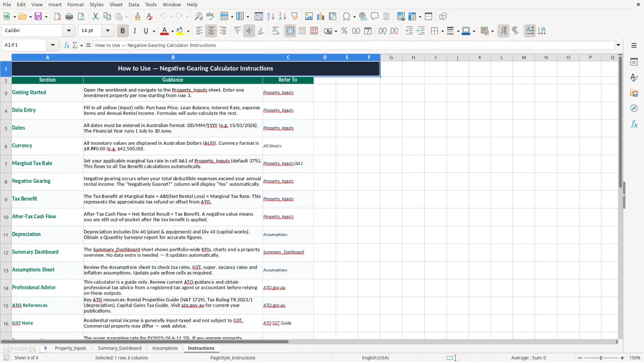Toggle Italic formatting
Image resolution: width=644 pixels, height=362 pixels.
(x=134, y=31)
